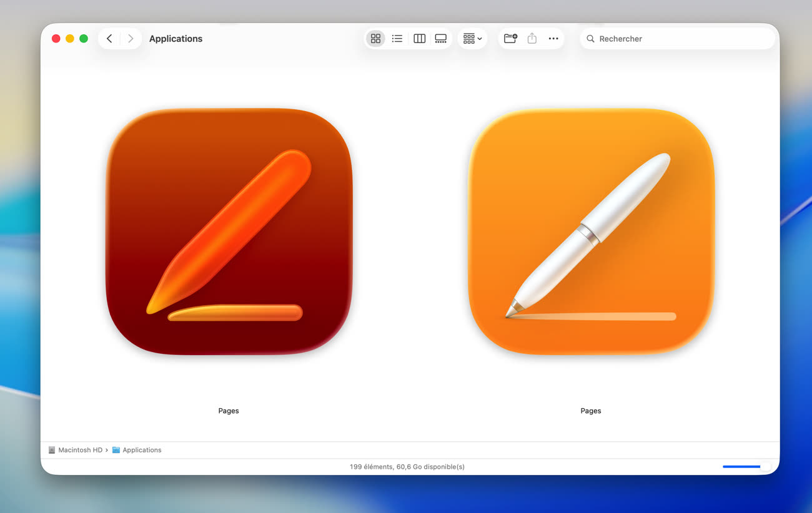Click the Share icon in toolbar
This screenshot has height=513, width=812.
click(532, 39)
